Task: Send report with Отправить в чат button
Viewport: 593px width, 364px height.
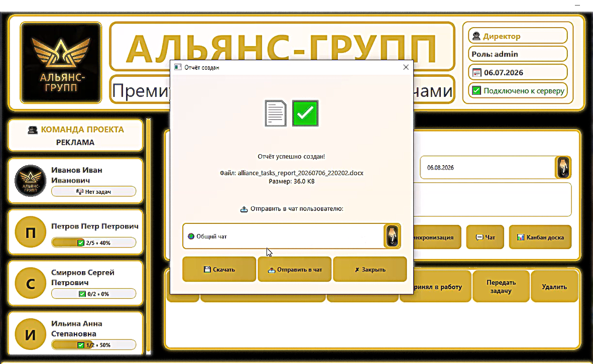Action: 294,269
